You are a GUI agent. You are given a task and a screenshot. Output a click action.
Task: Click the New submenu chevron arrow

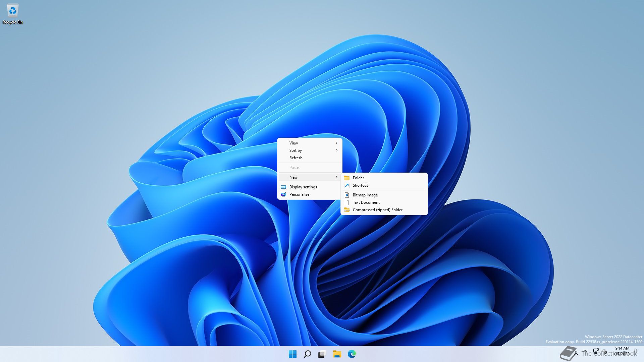point(336,177)
